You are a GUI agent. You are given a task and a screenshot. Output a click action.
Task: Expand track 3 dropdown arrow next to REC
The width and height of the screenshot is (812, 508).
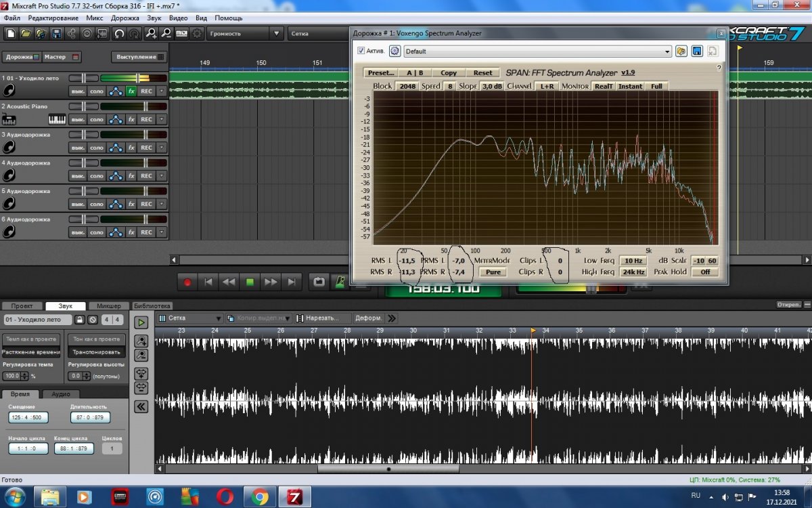pyautogui.click(x=161, y=148)
